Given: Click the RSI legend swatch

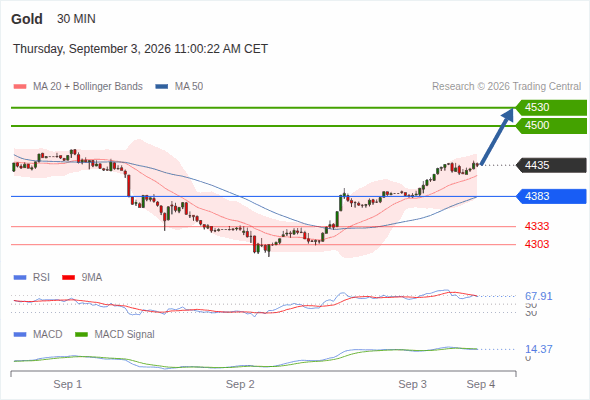Looking at the screenshot, I should 20,278.
